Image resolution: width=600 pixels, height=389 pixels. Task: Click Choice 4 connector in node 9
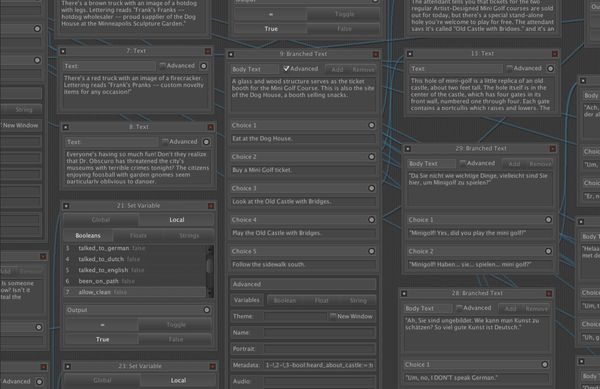pos(371,220)
